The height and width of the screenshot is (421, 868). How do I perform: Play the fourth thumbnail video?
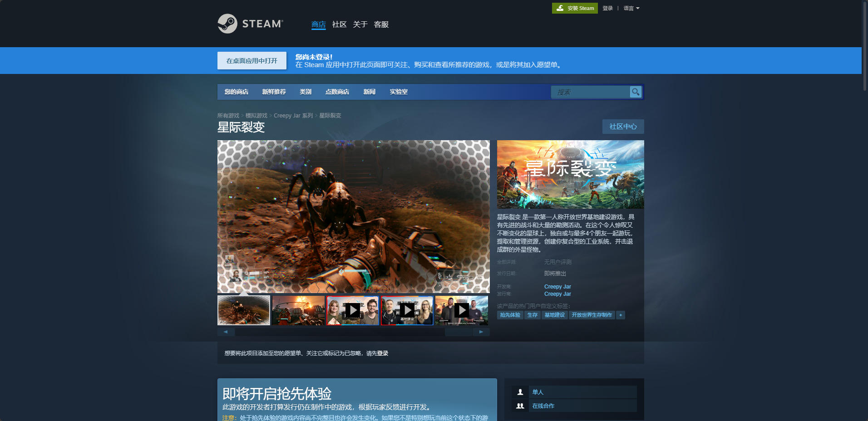(x=407, y=310)
